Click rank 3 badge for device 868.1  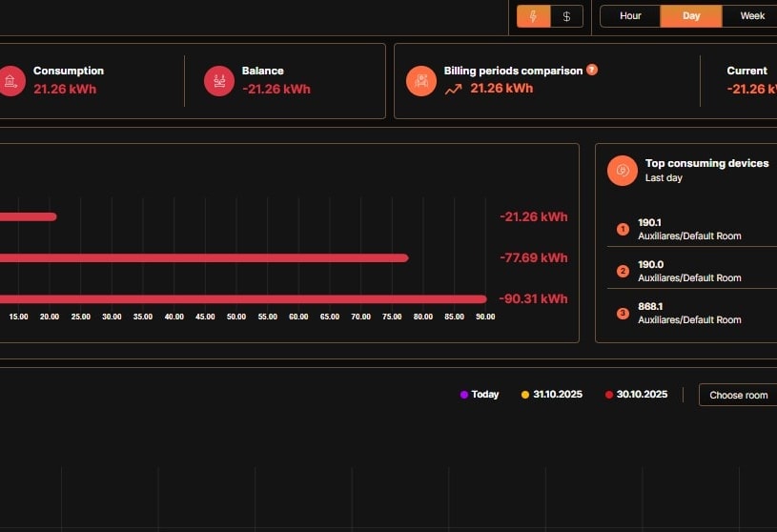pos(623,313)
